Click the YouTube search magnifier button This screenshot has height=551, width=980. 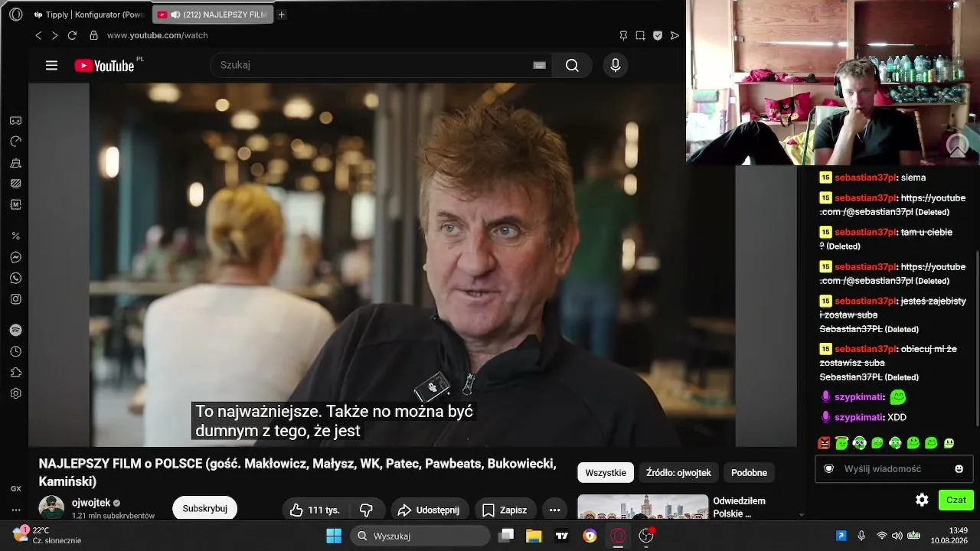pyautogui.click(x=572, y=65)
